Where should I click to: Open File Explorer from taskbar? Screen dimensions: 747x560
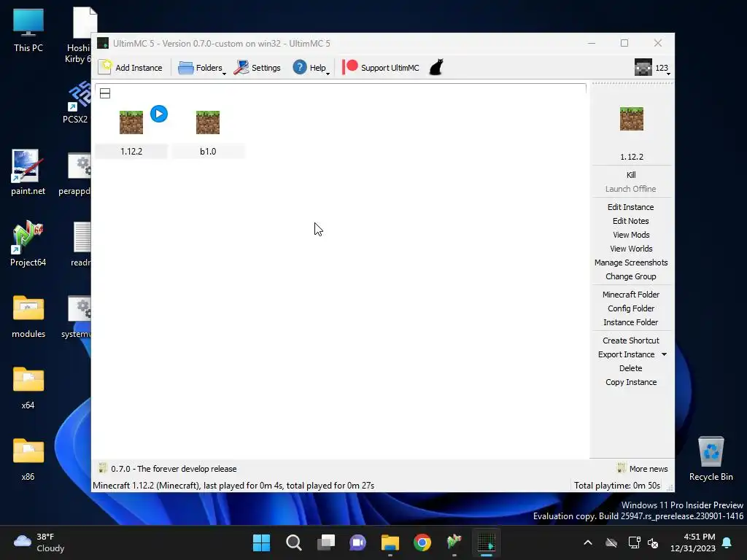[x=390, y=542]
